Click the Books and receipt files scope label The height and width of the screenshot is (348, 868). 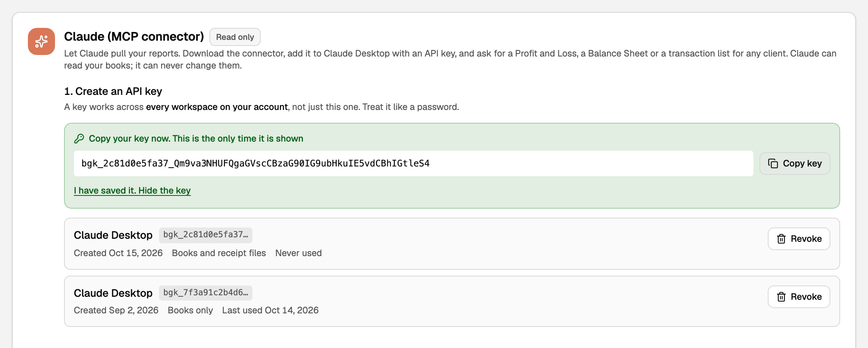point(219,253)
